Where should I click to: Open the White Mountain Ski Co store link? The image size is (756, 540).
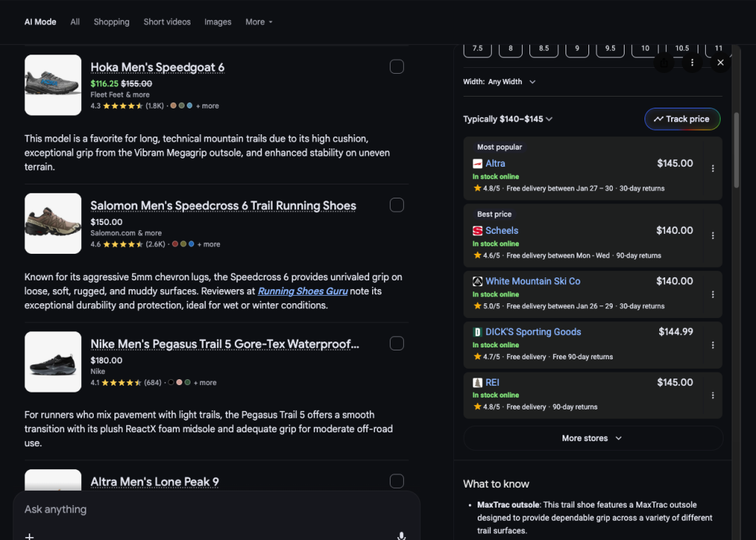coord(533,281)
